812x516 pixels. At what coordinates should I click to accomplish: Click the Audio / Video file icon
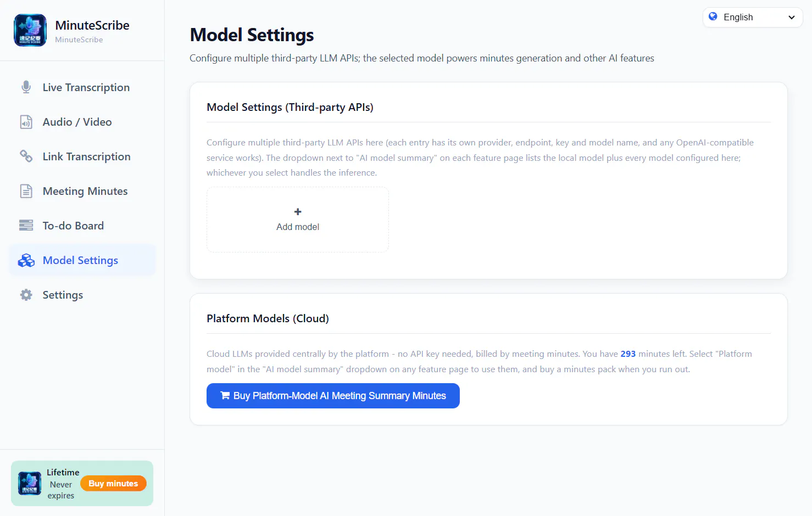coord(26,122)
